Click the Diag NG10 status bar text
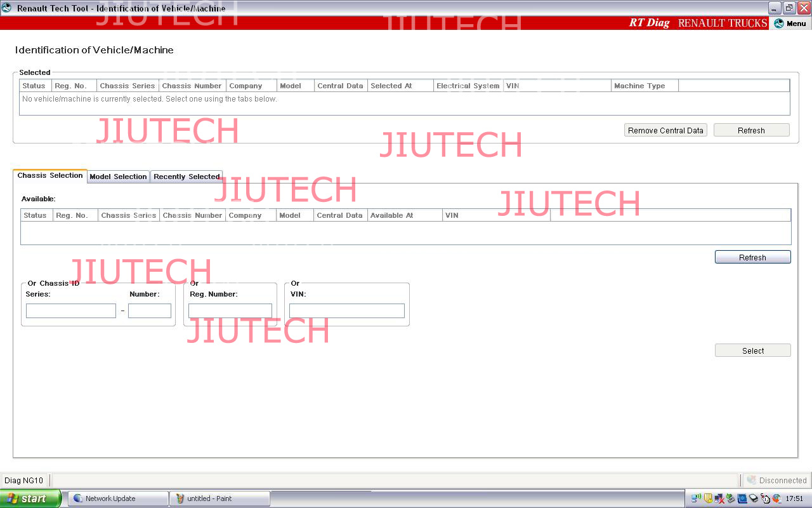Image resolution: width=812 pixels, height=508 pixels. click(x=24, y=480)
